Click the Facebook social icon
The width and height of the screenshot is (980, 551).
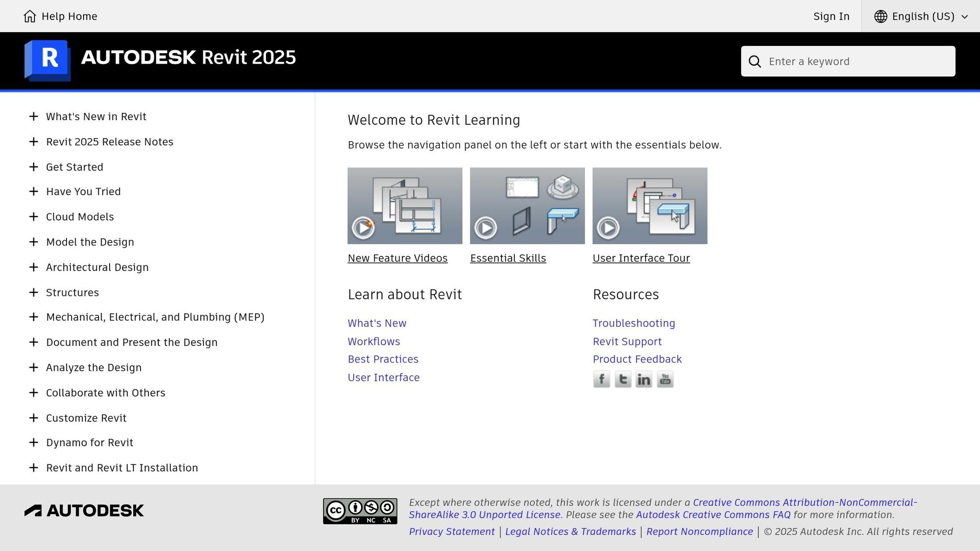(601, 379)
